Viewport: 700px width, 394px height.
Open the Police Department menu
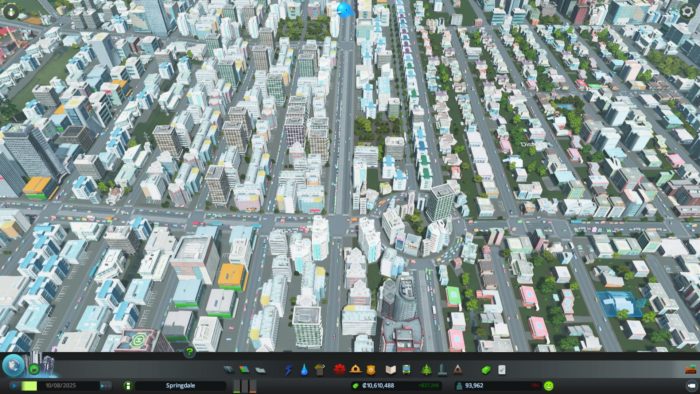371,369
